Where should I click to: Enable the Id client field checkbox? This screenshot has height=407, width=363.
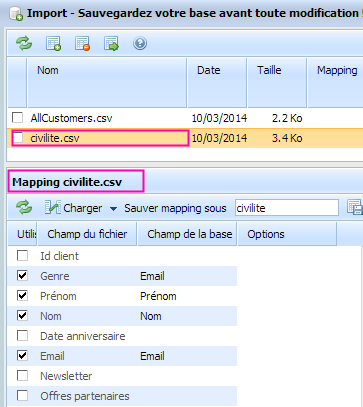[22, 256]
